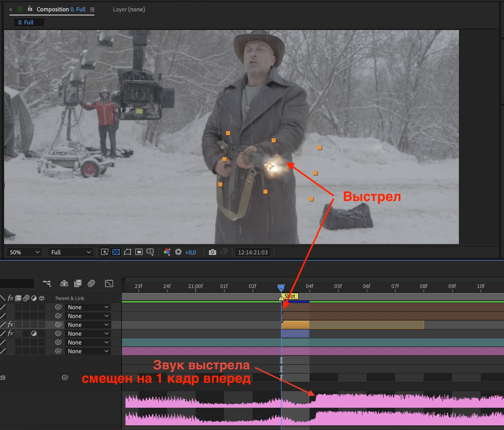The image size is (504, 430).
Task: Open grid and guide options icon
Action: [x=150, y=252]
